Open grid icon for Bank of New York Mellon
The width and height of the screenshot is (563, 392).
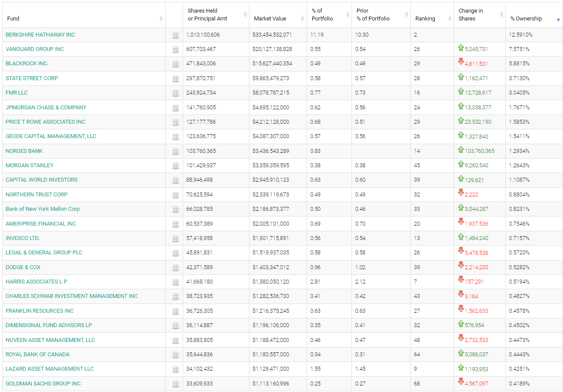tap(176, 210)
